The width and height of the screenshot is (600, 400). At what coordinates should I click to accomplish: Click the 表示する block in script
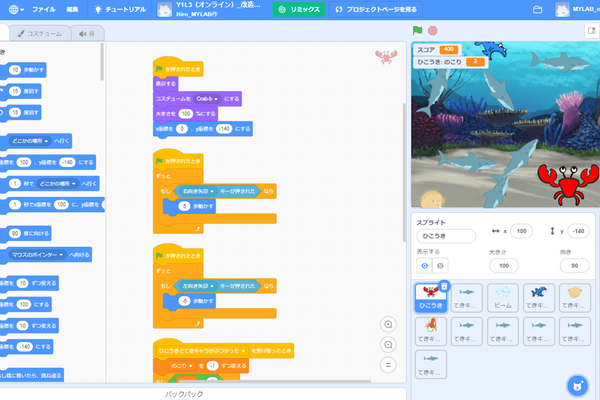pos(166,84)
